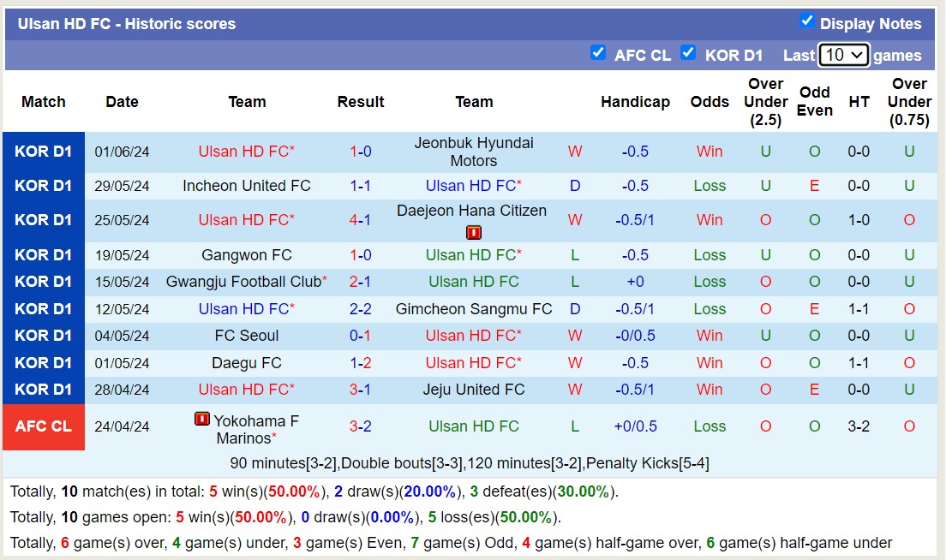Click the Odds column header
946x560 pixels.
[x=709, y=101]
